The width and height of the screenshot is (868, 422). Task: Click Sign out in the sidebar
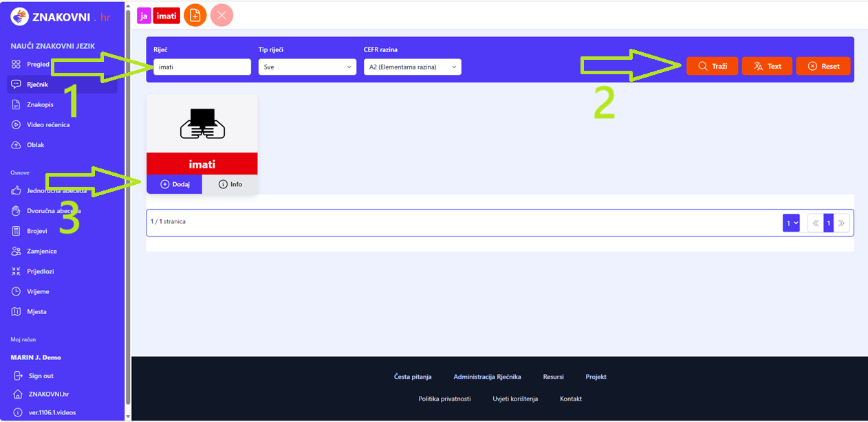click(41, 376)
